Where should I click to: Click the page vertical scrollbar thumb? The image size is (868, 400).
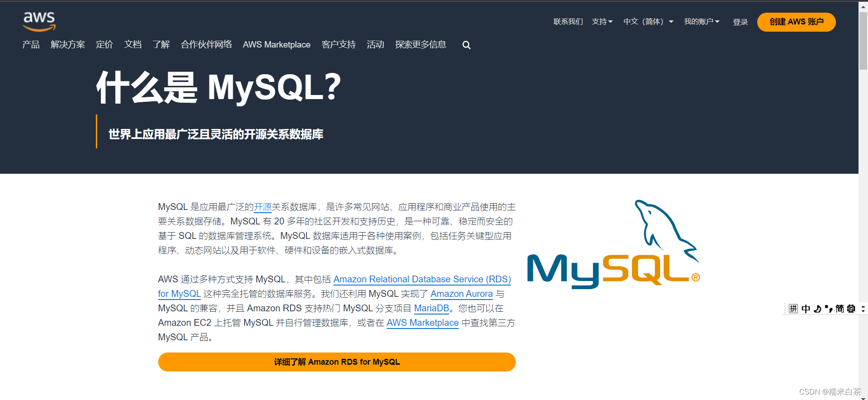(863, 41)
